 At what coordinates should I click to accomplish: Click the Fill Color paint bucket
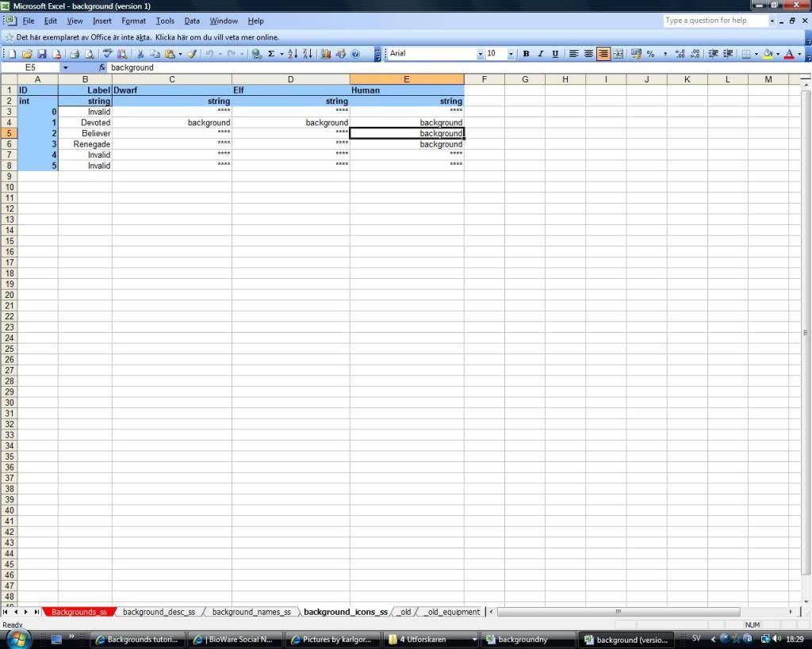768,54
